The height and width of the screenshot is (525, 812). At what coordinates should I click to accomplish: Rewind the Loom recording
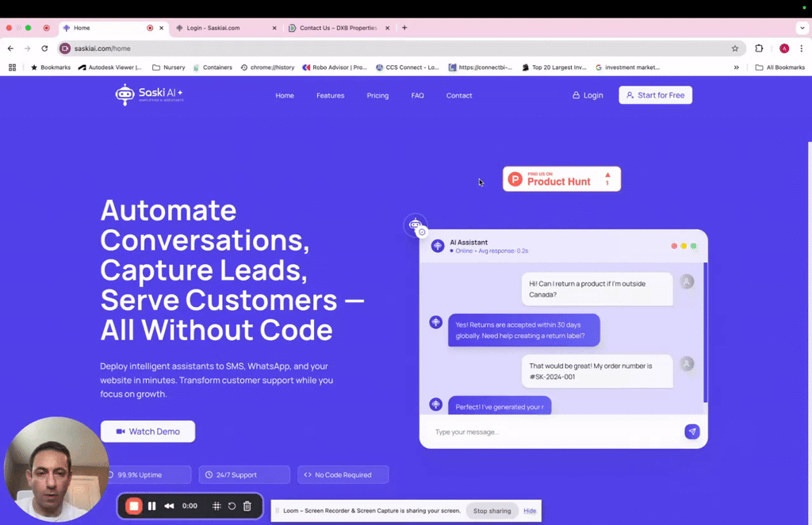170,506
